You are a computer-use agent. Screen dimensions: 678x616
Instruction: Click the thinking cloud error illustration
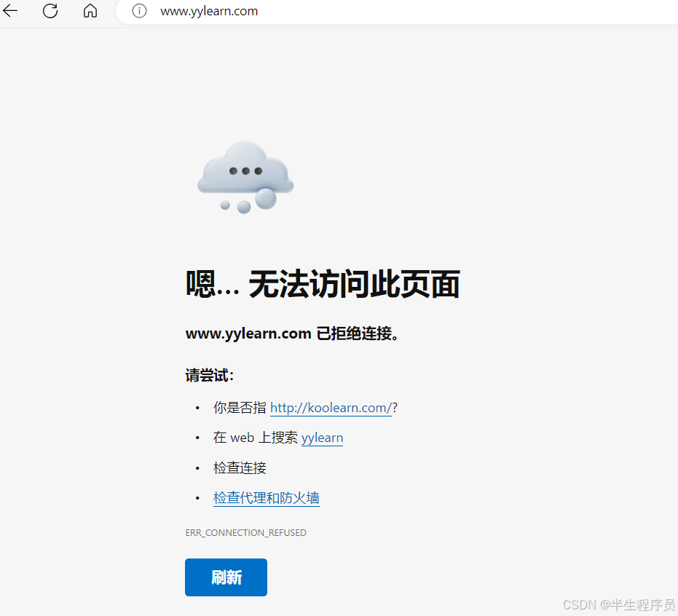point(245,177)
